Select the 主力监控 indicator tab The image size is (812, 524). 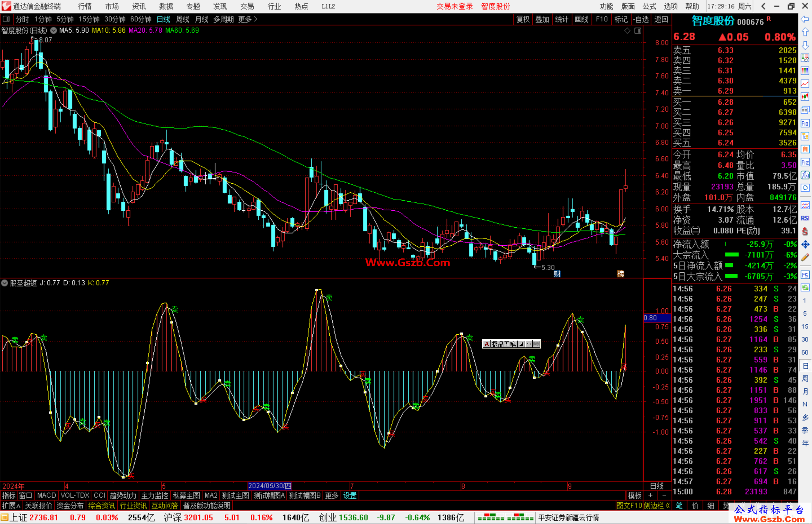[x=155, y=495]
